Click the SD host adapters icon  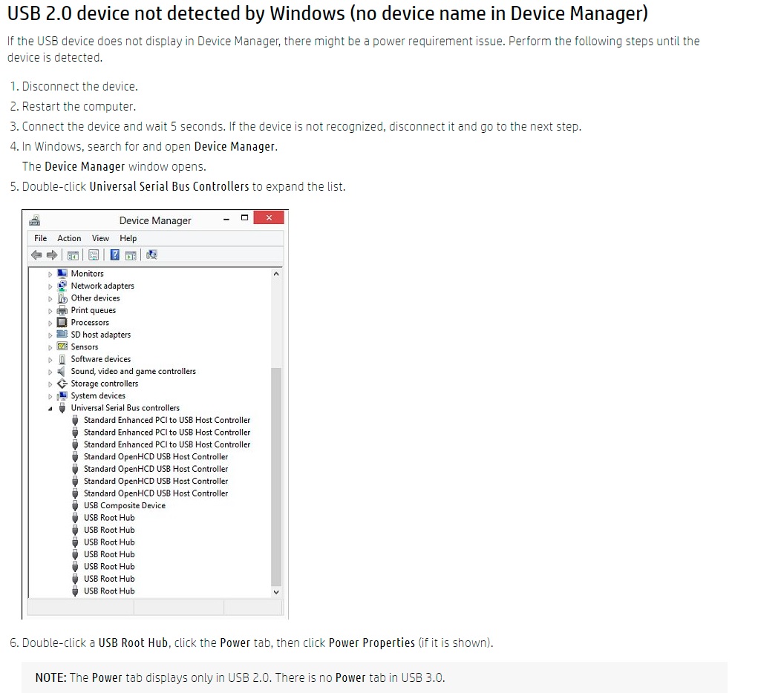pos(62,335)
